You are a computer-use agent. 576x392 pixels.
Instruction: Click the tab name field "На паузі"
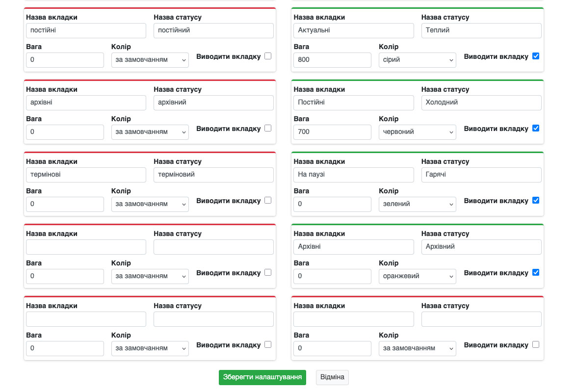353,175
